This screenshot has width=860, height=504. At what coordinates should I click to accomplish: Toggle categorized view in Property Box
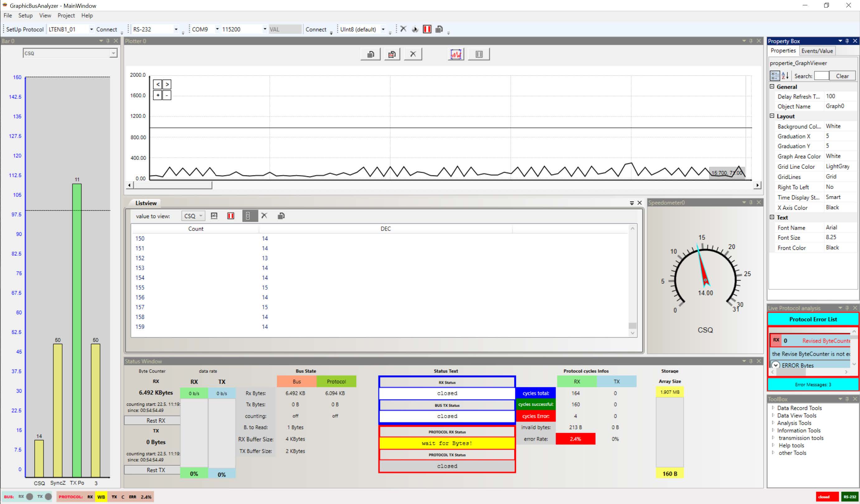click(x=775, y=76)
